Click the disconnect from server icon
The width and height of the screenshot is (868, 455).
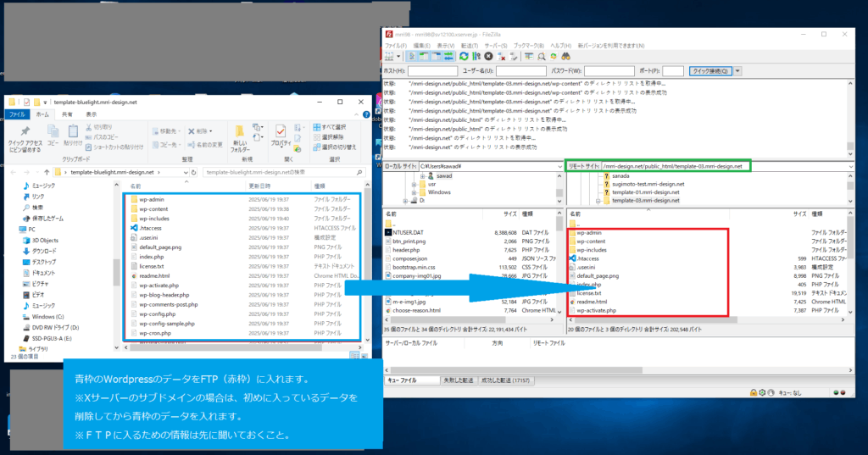[x=502, y=56]
